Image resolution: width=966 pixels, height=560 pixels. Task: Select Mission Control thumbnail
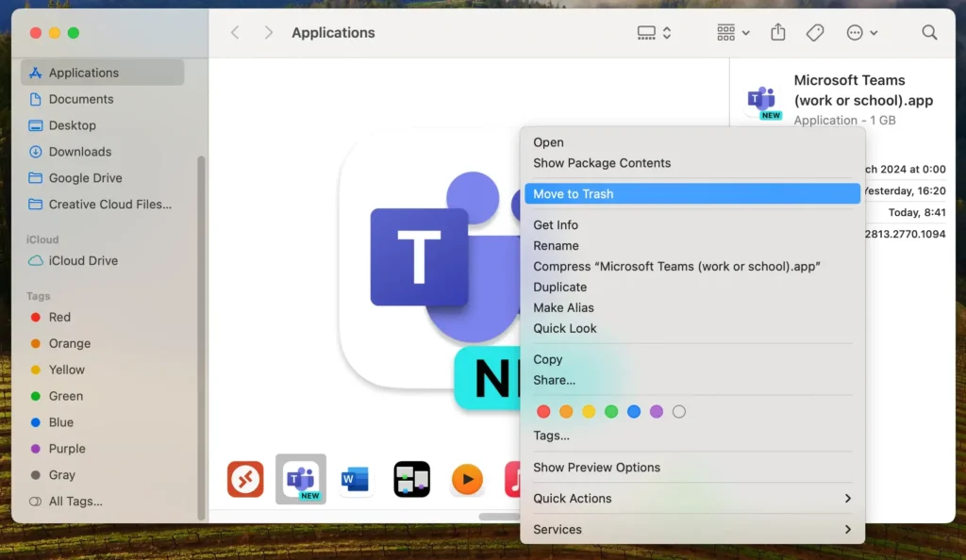(411, 479)
